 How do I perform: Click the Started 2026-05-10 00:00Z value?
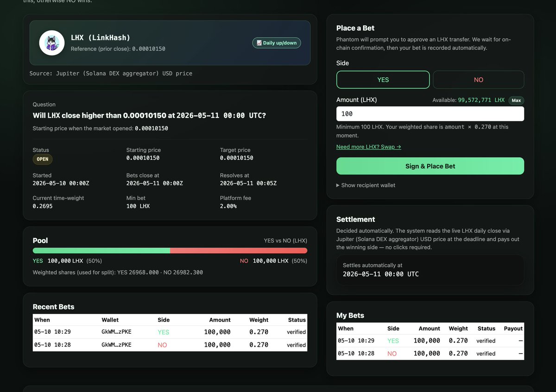pos(61,183)
